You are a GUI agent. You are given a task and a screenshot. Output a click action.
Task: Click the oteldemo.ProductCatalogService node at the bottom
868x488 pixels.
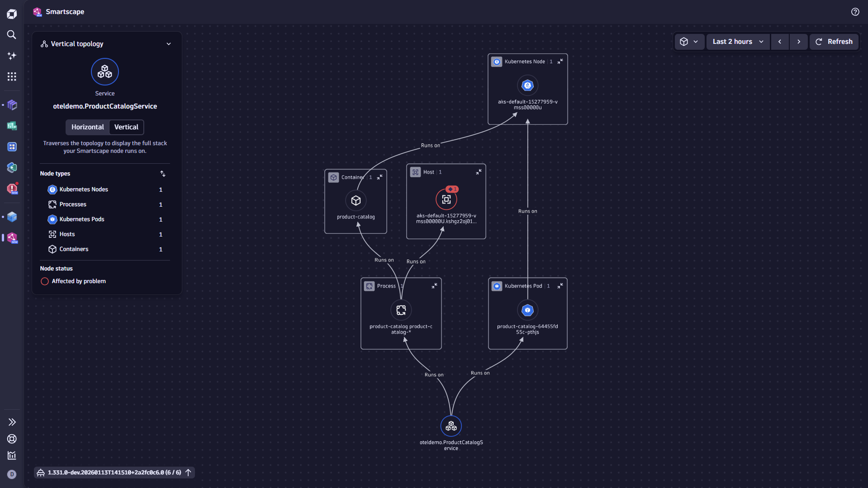coord(451,426)
